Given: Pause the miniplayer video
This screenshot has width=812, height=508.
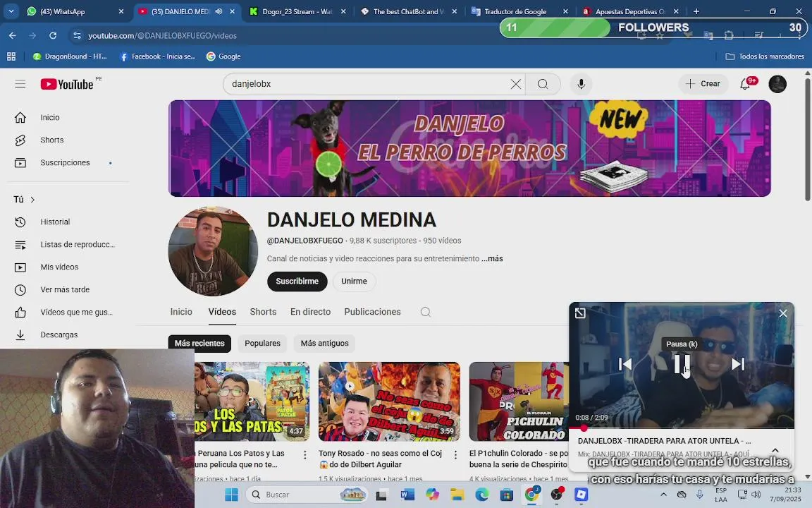Looking at the screenshot, I should point(682,364).
